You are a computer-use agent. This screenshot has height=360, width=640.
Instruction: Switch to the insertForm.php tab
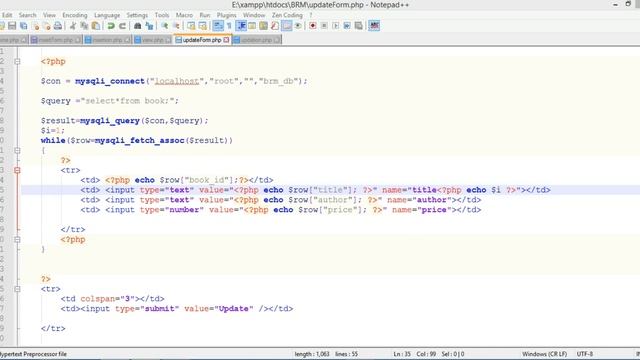point(56,40)
